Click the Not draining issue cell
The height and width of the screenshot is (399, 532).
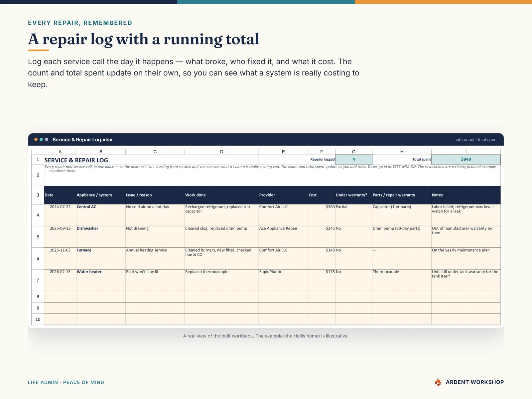[155, 237]
